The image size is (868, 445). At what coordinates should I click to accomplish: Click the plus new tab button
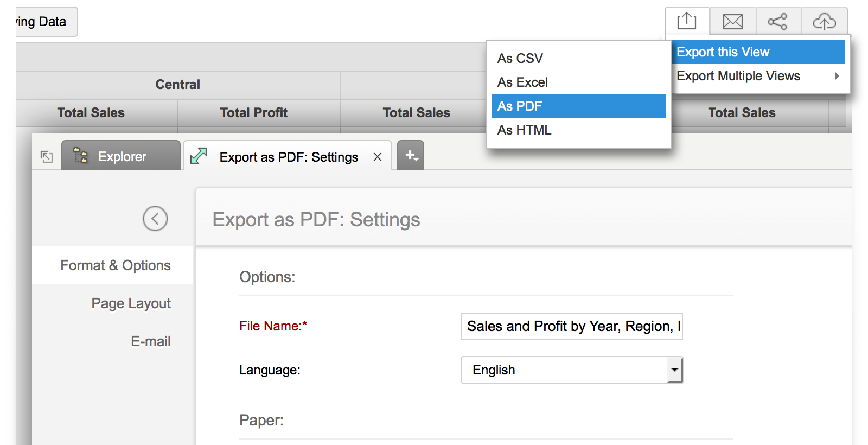click(411, 156)
